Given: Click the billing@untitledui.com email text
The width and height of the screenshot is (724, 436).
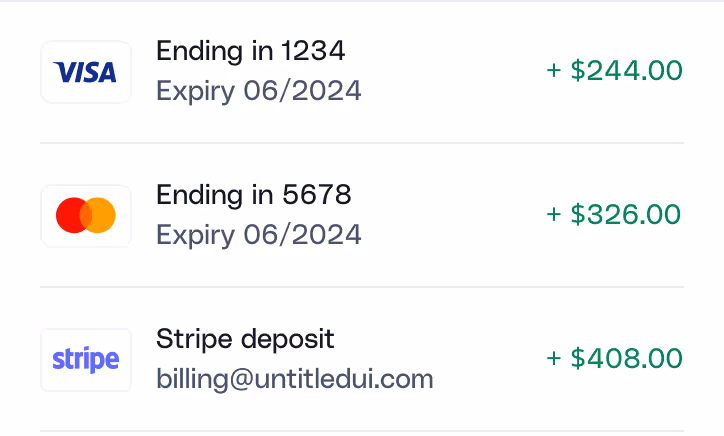Looking at the screenshot, I should [x=295, y=380].
